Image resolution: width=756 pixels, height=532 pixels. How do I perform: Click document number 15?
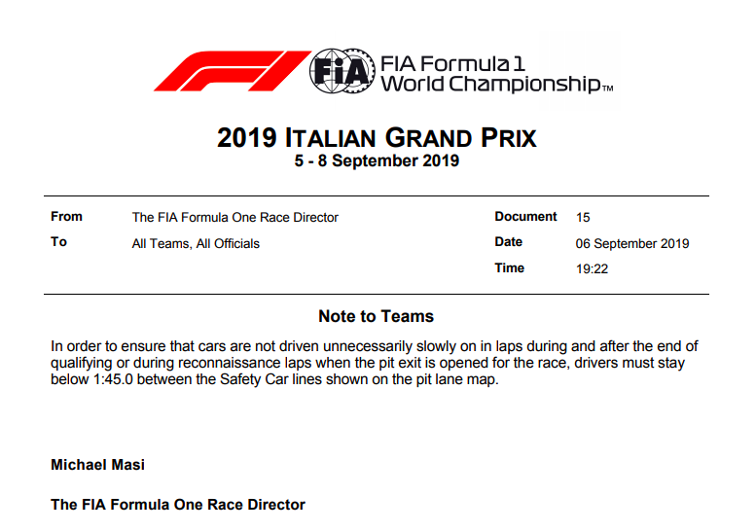coord(583,218)
